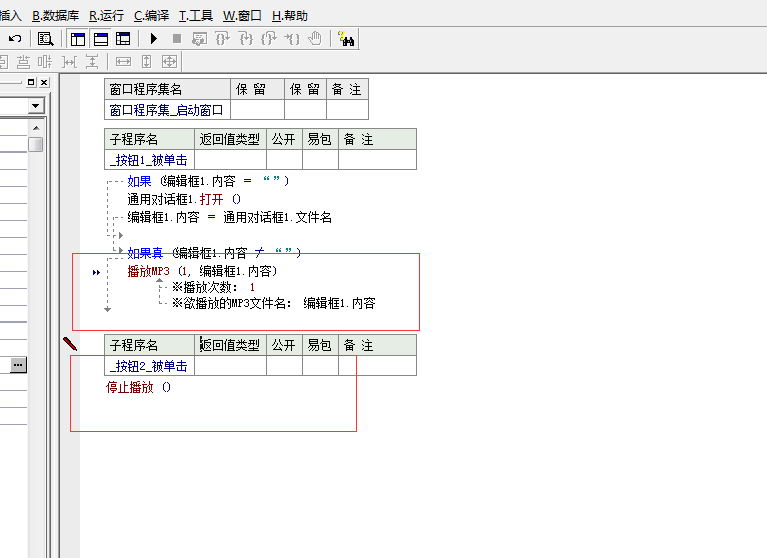Click the red pen marker in gutter
767x558 pixels.
(x=70, y=344)
